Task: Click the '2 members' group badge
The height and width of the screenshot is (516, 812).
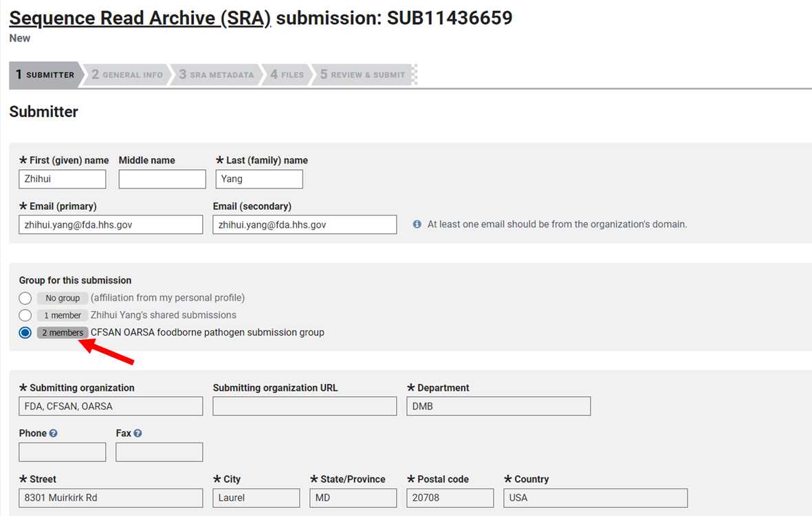Action: pyautogui.click(x=63, y=332)
